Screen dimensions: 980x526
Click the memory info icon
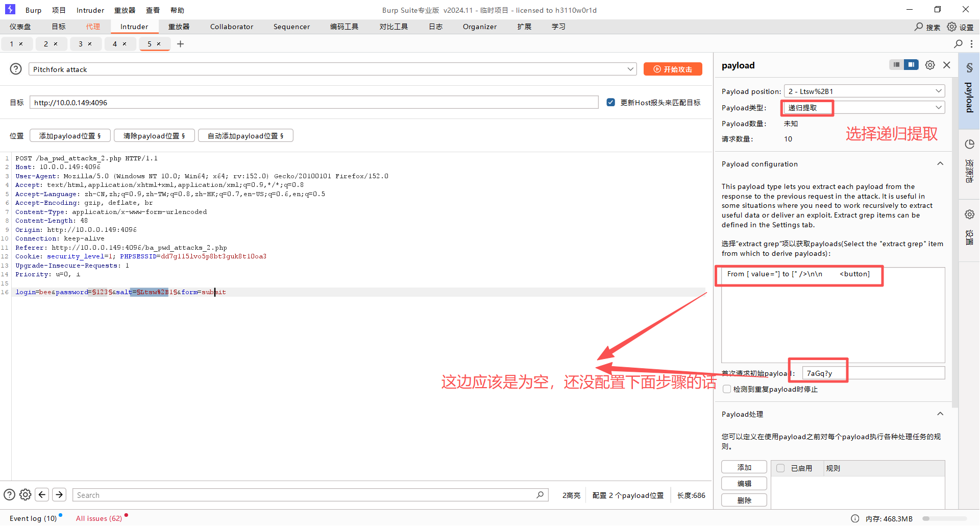[855, 518]
